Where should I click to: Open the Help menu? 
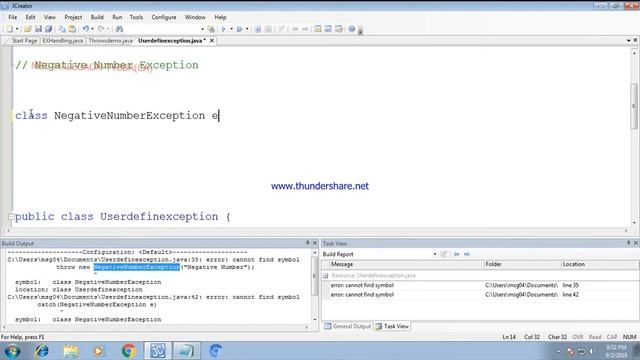tap(220, 17)
